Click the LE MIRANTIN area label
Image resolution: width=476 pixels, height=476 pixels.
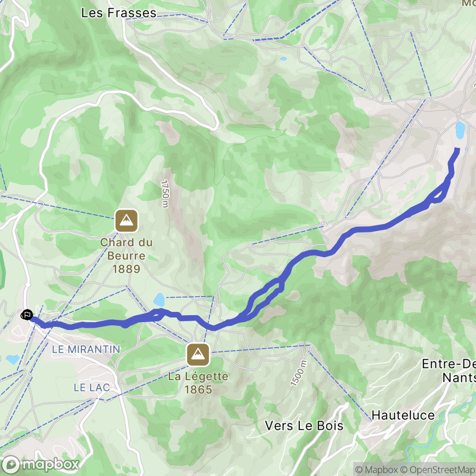tap(86, 349)
